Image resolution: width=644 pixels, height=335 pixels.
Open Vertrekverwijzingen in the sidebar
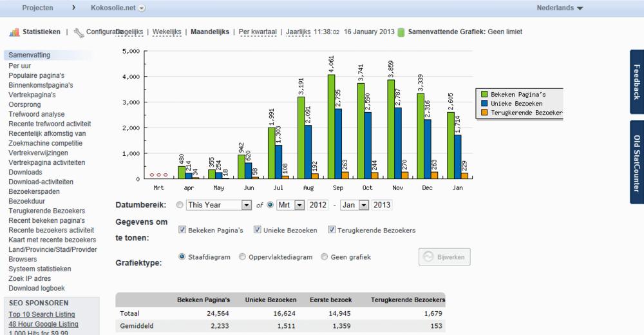click(x=38, y=153)
